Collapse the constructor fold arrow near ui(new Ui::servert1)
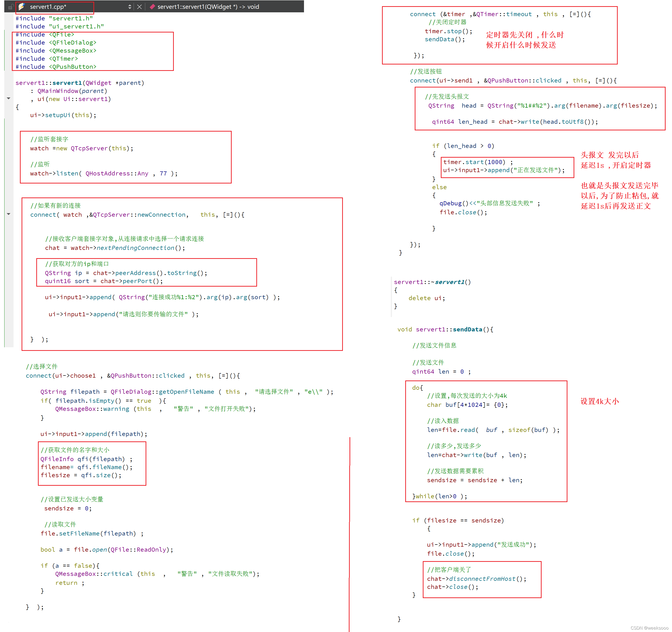The image size is (672, 632). pyautogui.click(x=9, y=98)
